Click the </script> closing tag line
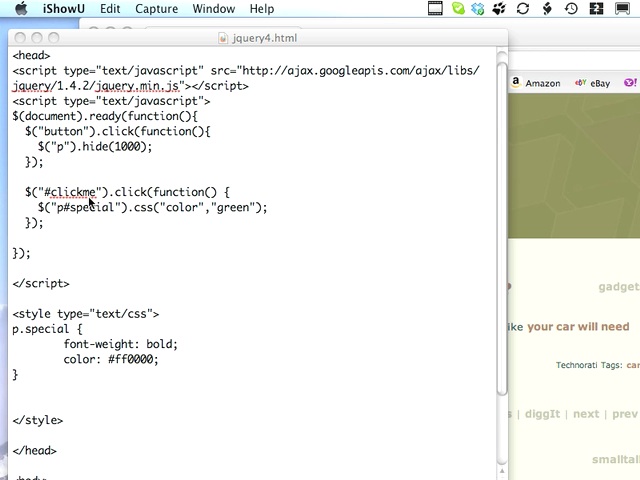This screenshot has height=480, width=640. [41, 283]
